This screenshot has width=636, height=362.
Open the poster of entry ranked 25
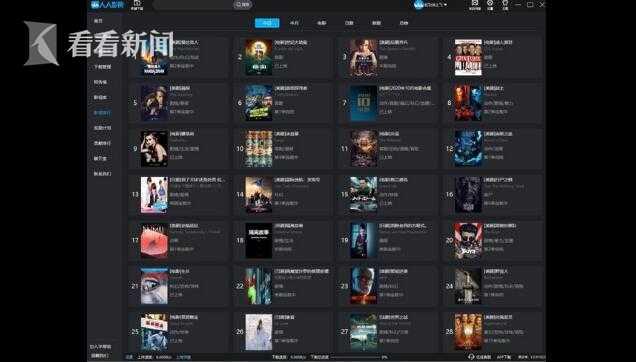(154, 332)
